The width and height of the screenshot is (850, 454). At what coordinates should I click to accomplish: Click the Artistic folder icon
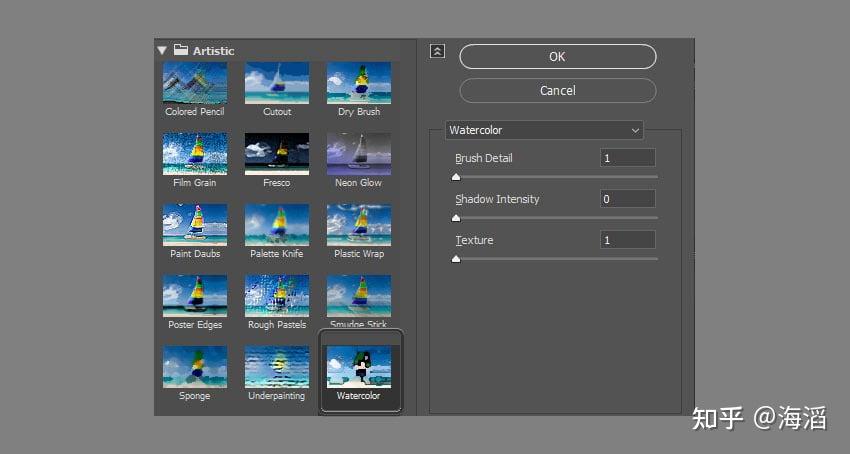point(181,50)
